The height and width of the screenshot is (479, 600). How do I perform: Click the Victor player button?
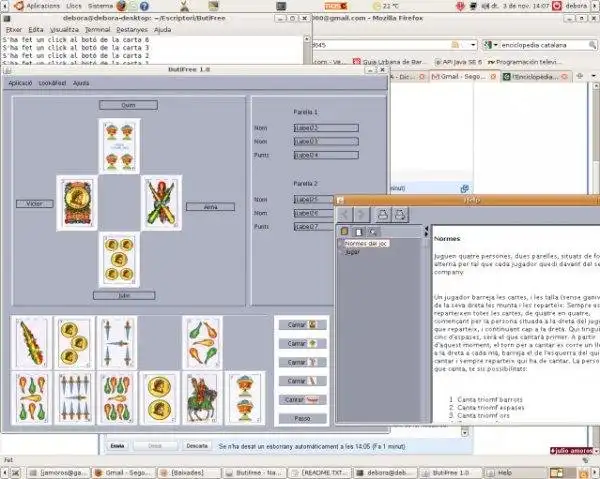(34, 204)
